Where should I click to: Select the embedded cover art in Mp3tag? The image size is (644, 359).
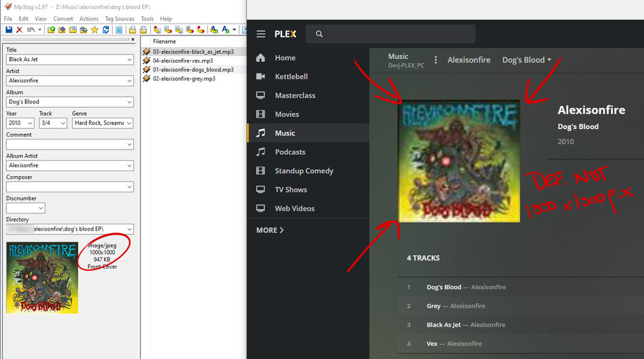click(x=42, y=277)
